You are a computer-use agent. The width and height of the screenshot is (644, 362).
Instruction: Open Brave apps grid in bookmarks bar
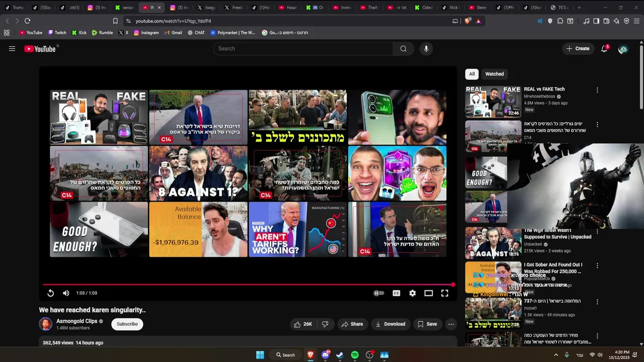[x=7, y=33]
